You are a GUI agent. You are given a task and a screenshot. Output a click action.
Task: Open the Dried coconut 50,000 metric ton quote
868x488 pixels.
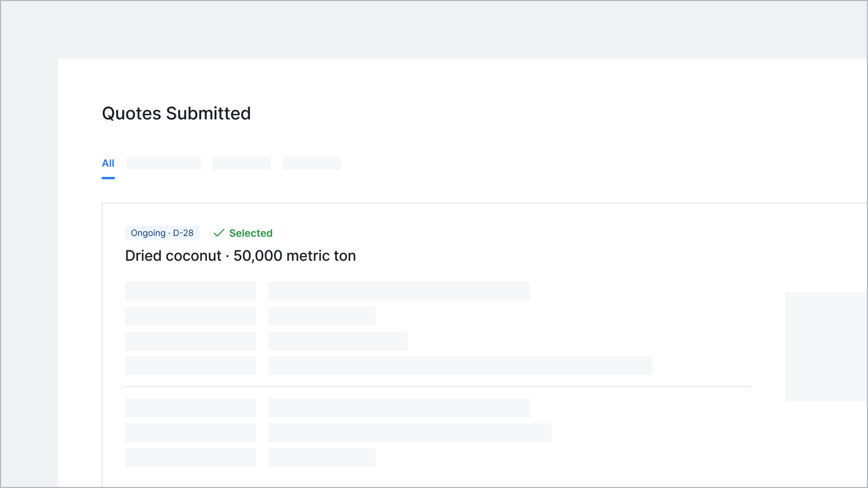240,256
